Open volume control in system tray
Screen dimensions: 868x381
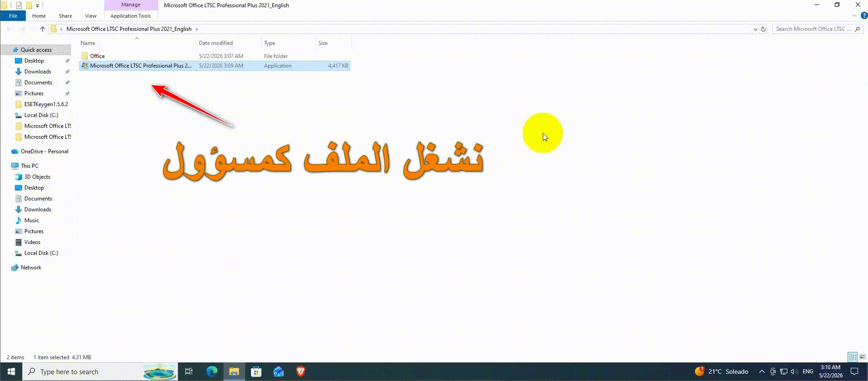(x=794, y=371)
